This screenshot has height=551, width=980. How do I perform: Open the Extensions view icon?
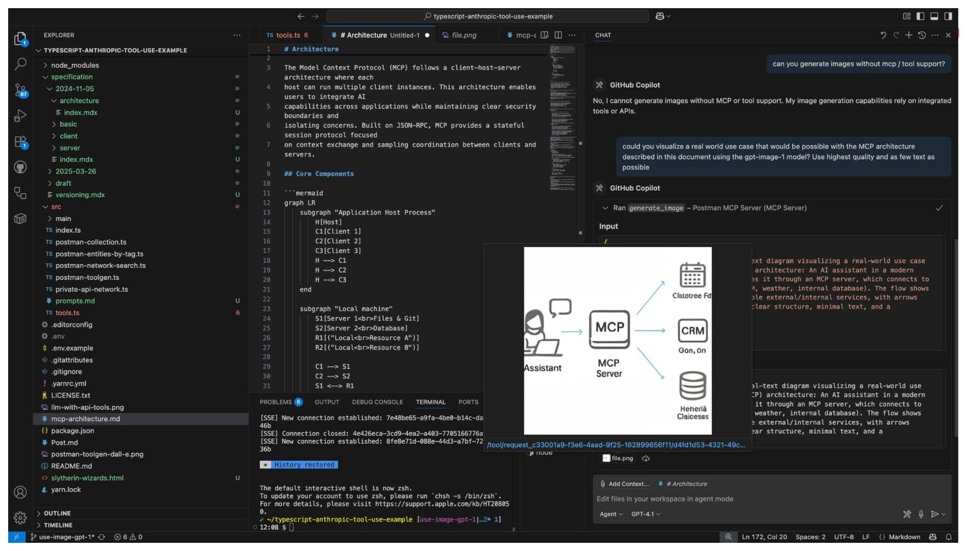(x=20, y=142)
